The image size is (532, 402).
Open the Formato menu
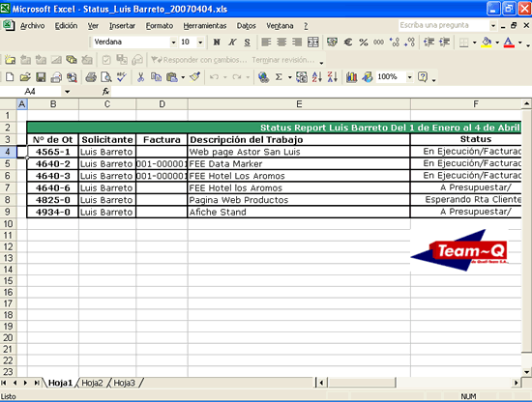pyautogui.click(x=160, y=26)
